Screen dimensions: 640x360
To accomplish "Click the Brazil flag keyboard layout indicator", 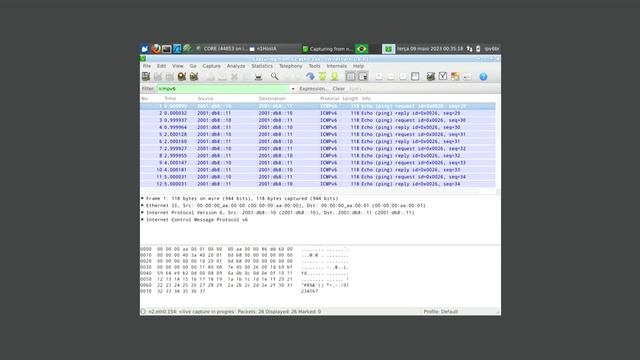I will 361,49.
